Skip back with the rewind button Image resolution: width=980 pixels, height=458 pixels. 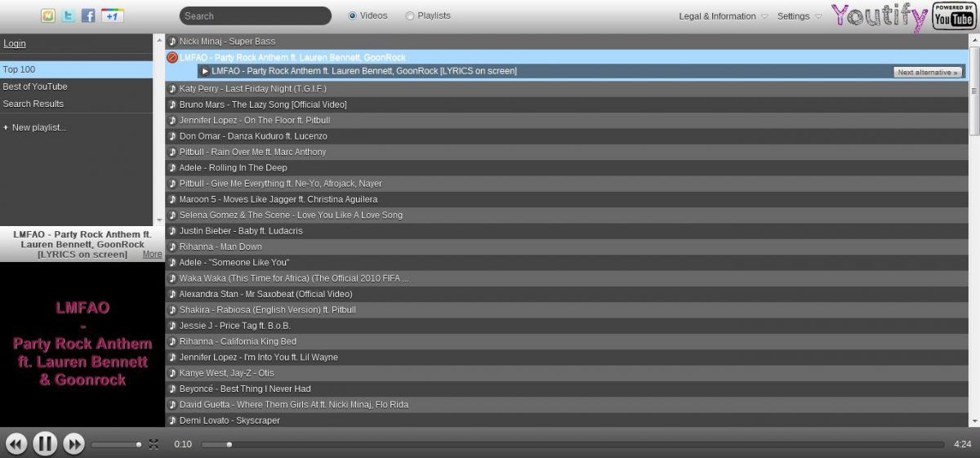point(16,444)
